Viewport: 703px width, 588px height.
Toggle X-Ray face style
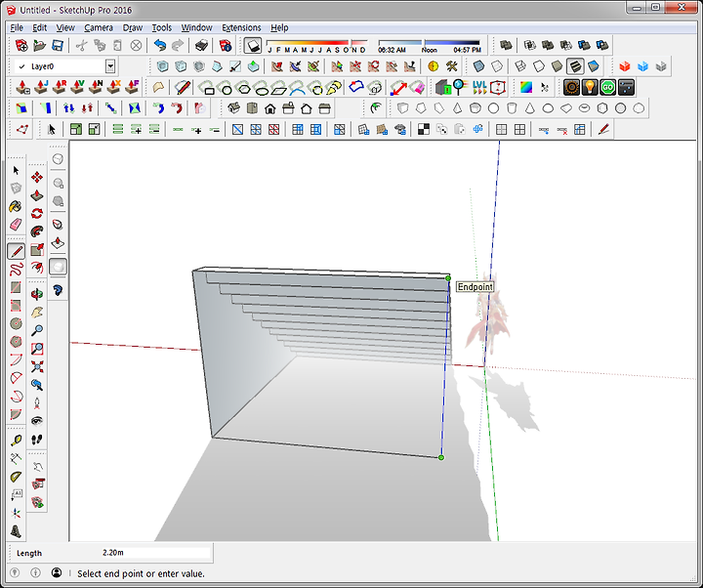point(478,66)
